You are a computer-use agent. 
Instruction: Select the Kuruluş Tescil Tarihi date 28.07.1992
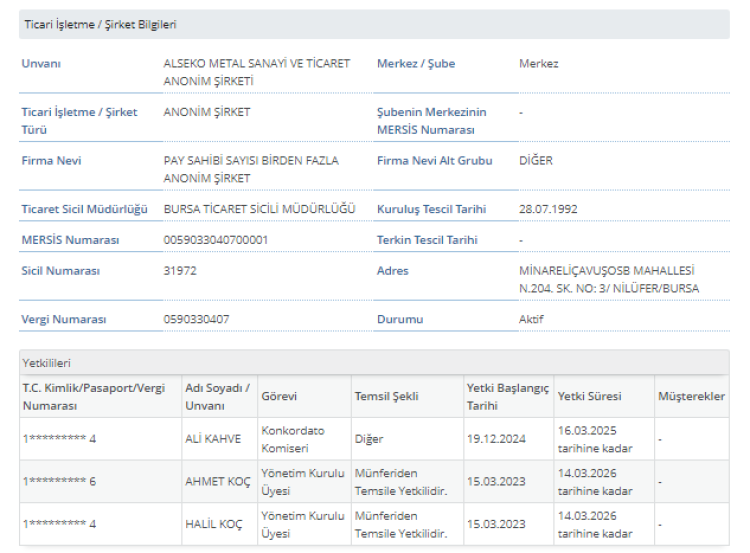(x=548, y=209)
